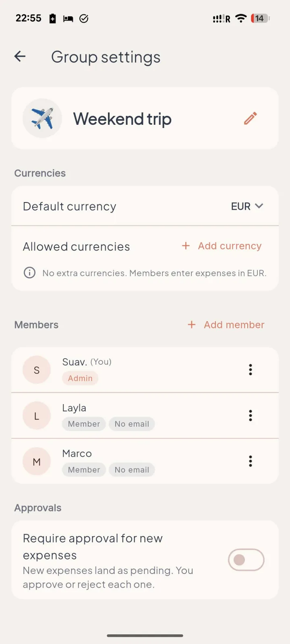Viewport: 290px width, 644px height.
Task: Expand the default currency chevron
Action: point(259,206)
